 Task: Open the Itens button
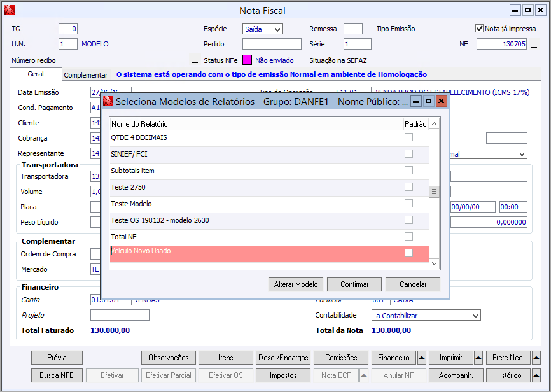[x=226, y=358]
